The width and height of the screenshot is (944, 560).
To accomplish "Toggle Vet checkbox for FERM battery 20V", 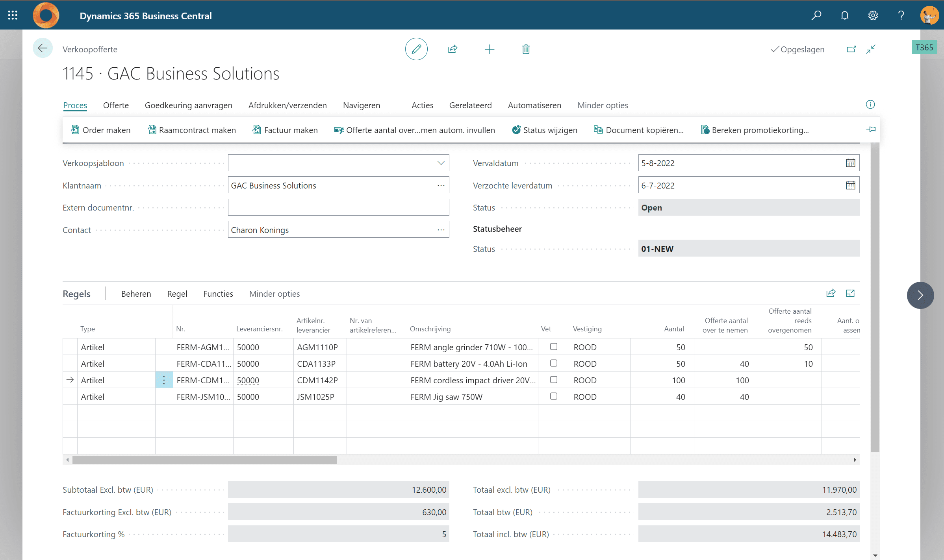I will tap(553, 363).
